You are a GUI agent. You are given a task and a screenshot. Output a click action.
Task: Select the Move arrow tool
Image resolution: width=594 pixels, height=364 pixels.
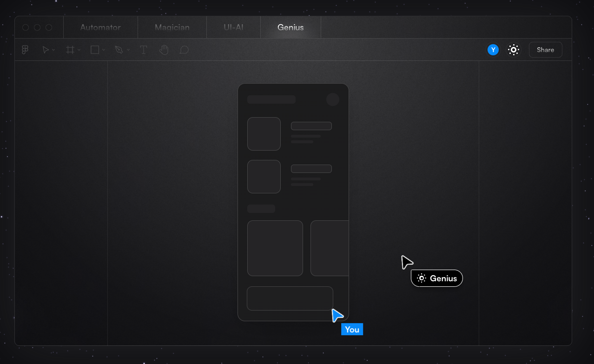tap(46, 50)
